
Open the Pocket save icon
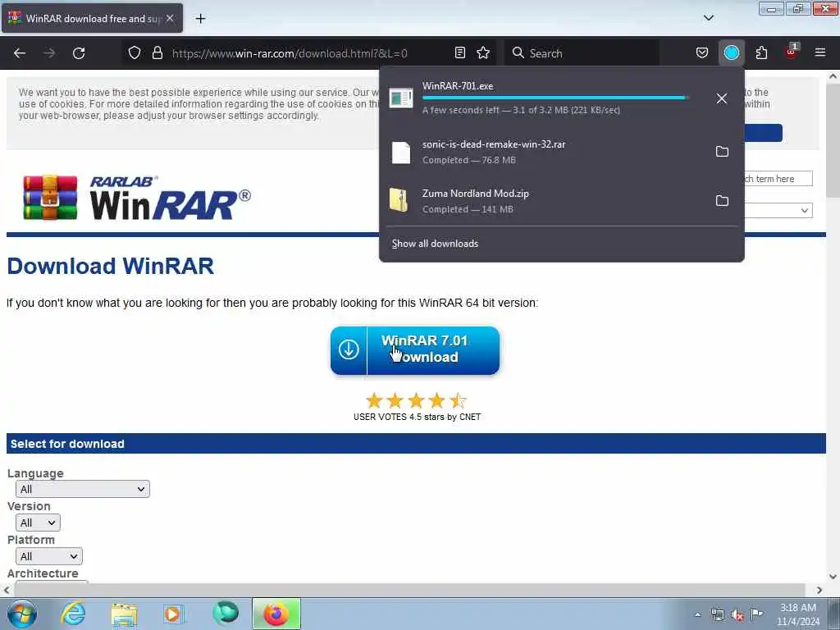pyautogui.click(x=702, y=52)
